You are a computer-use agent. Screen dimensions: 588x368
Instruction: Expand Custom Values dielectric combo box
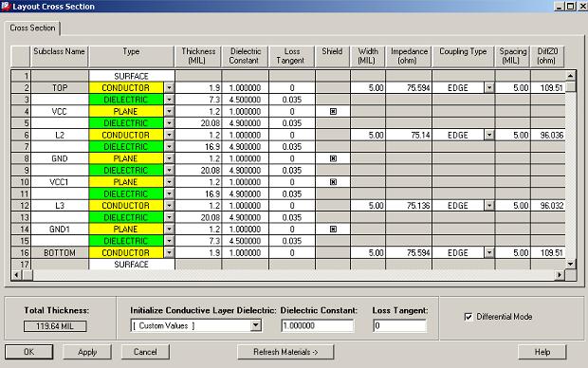(x=256, y=325)
